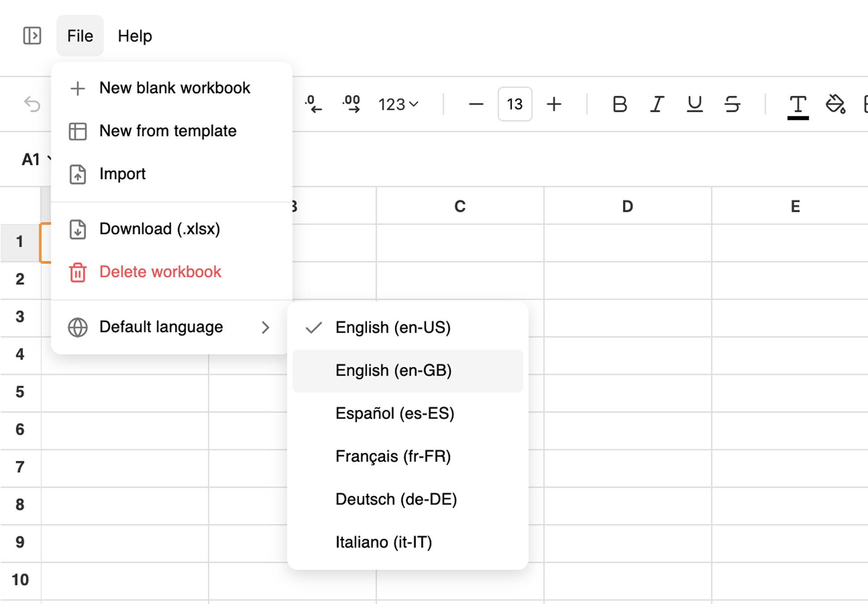Increase decimal places
The image size is (868, 604).
click(351, 104)
